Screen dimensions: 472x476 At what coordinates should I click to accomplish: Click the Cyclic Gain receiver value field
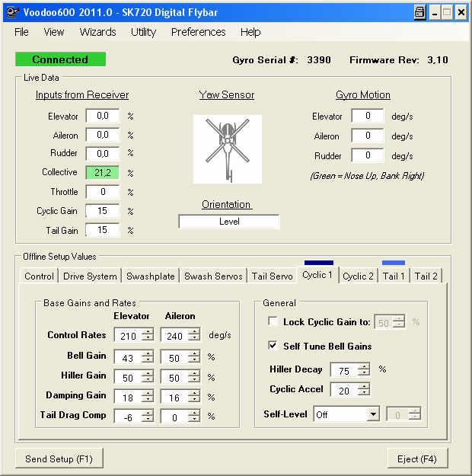(x=103, y=211)
